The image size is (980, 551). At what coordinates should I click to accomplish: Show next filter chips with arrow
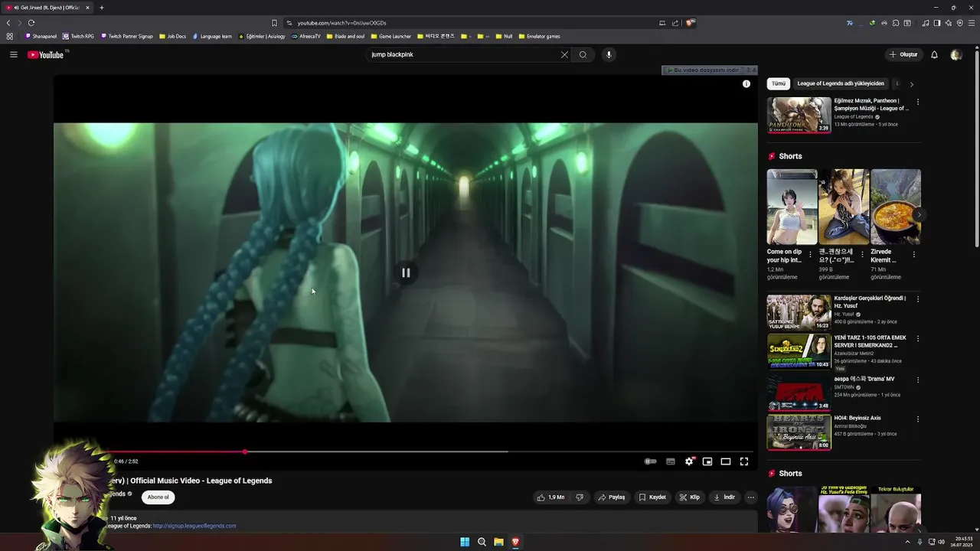(911, 84)
